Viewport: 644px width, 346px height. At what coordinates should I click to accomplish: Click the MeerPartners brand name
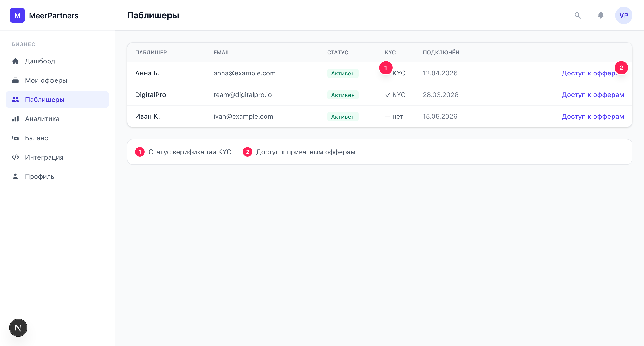coord(54,16)
